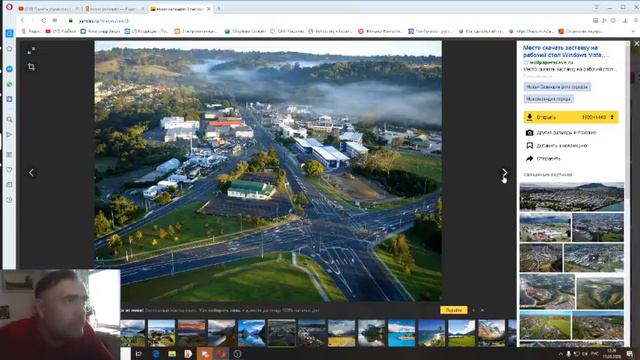Select the highlighted current filmstrip thumbnail
Screen dimensions: 640x360
(282, 333)
